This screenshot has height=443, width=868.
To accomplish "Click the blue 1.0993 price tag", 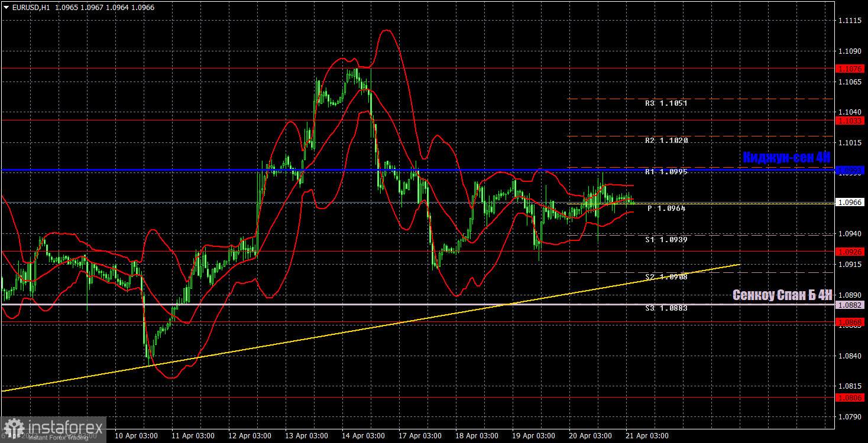I will [x=850, y=170].
